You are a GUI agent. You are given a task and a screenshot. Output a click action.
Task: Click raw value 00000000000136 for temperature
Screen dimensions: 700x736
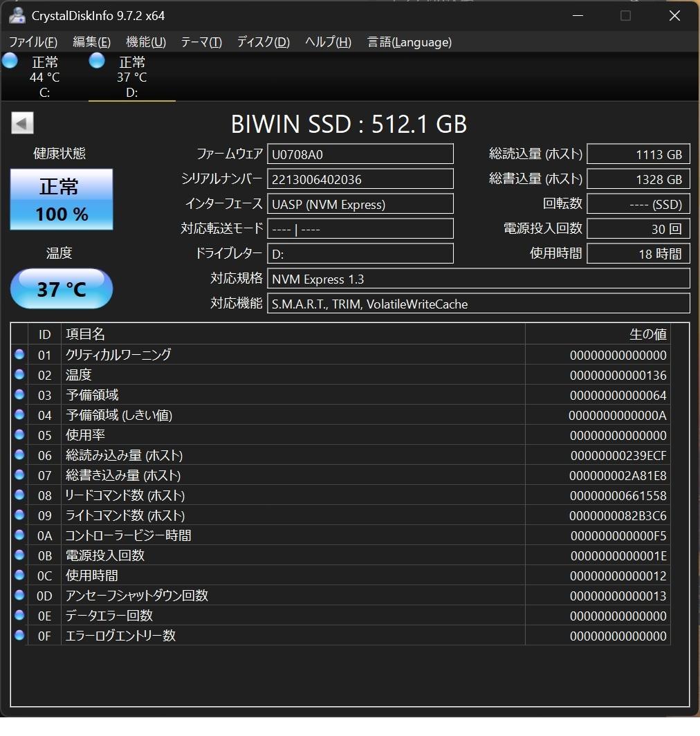[618, 375]
